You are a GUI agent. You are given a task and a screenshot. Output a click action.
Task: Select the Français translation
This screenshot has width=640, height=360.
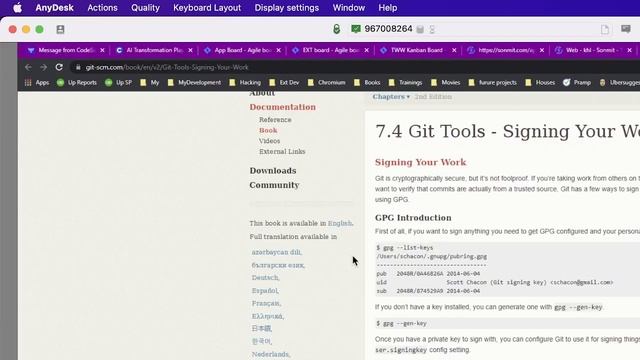[x=266, y=303]
